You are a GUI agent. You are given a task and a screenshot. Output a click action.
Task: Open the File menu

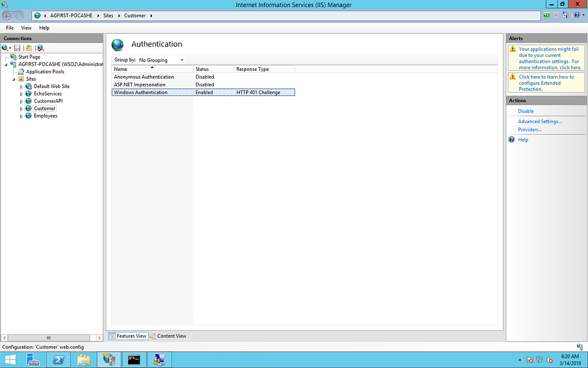(10, 28)
